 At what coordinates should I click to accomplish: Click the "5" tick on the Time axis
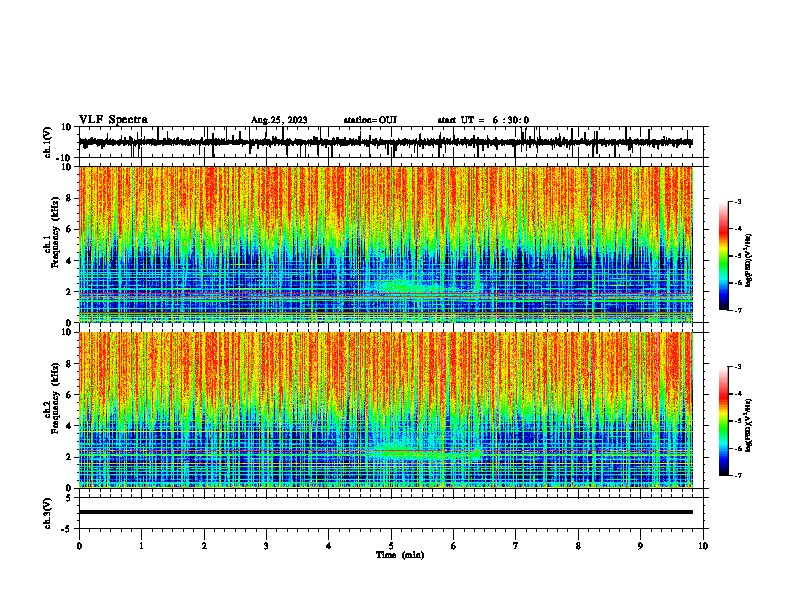(x=391, y=546)
